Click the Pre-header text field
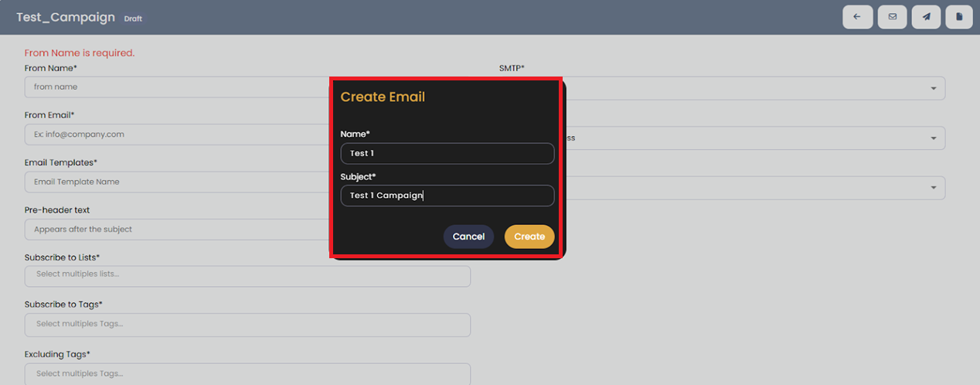980x385 pixels. pyautogui.click(x=178, y=230)
